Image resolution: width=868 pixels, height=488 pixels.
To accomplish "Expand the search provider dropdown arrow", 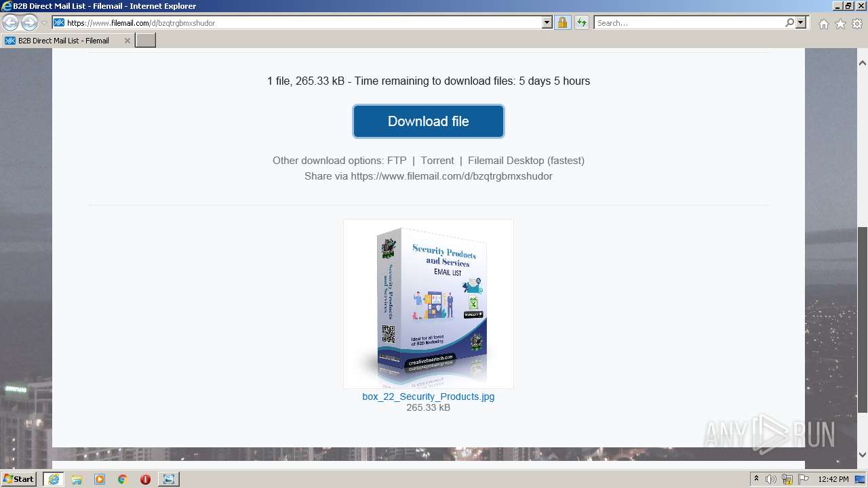I will pyautogui.click(x=801, y=23).
